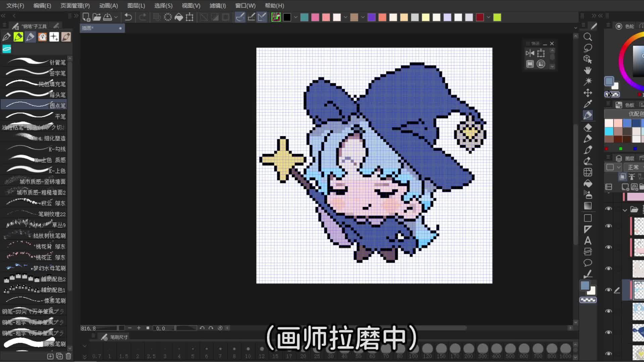Pick the teal swatch in command bar
The image size is (644, 362).
[304, 17]
